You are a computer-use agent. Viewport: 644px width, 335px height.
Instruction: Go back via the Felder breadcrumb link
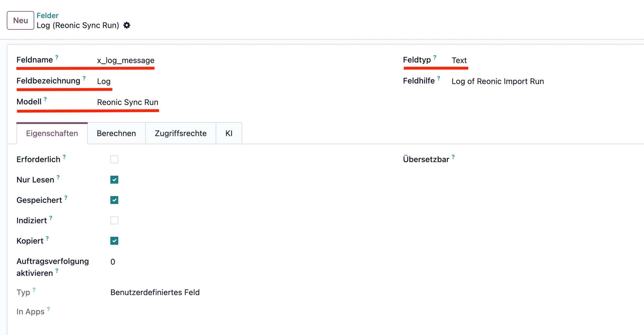[x=47, y=15]
